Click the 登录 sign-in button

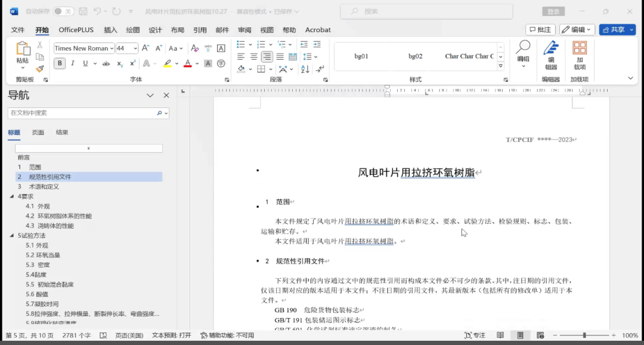[553, 11]
